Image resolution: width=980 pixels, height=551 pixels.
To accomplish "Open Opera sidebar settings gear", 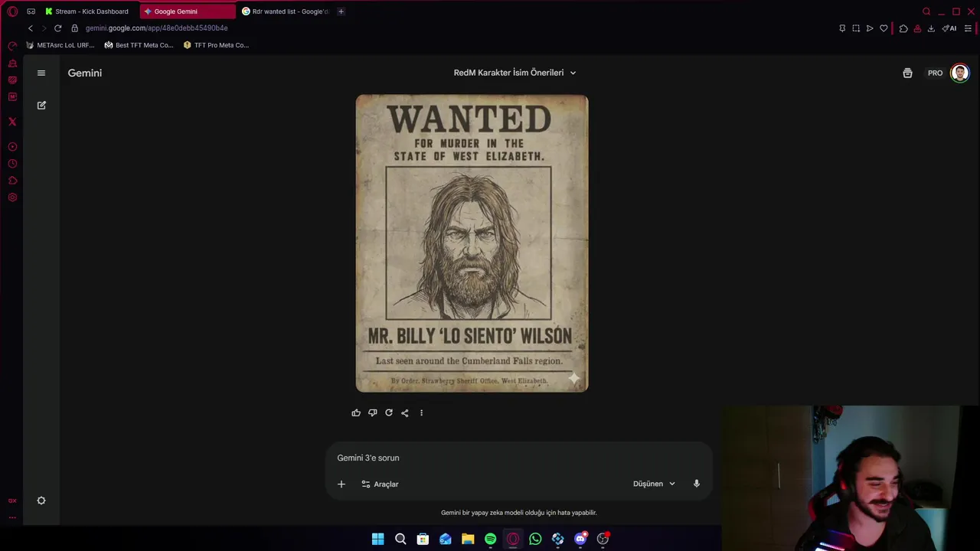I will click(x=12, y=197).
